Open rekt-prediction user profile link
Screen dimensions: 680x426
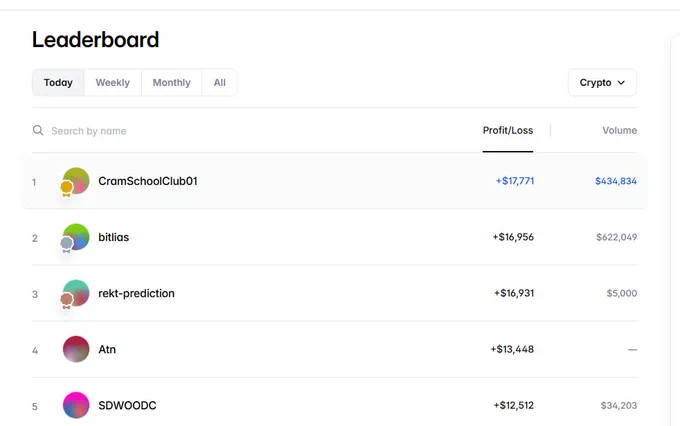coord(136,293)
